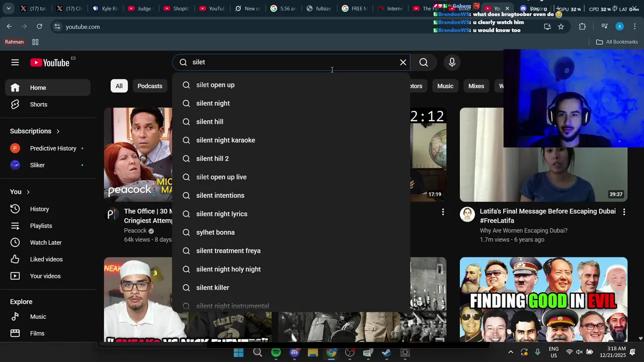Go back with the browser back arrow
Screen dimensions: 644x362
(10, 27)
